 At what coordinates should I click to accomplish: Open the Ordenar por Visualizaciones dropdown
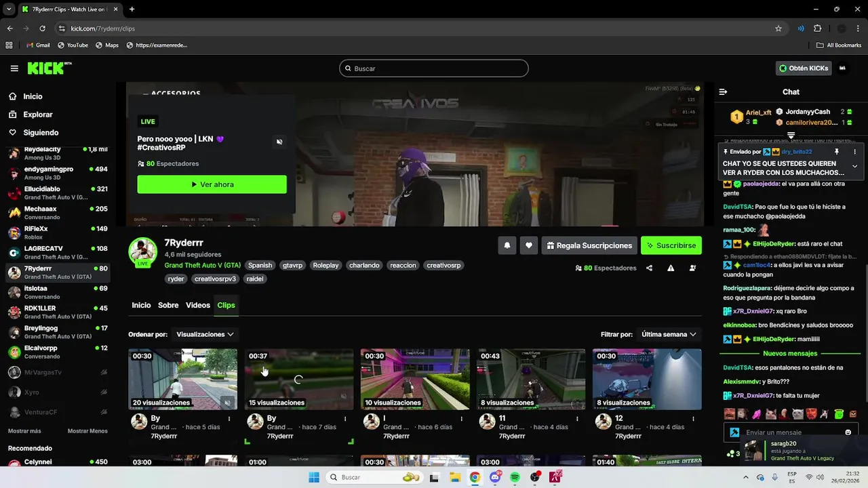(x=205, y=334)
